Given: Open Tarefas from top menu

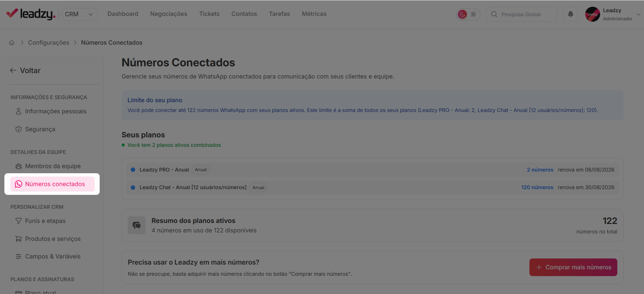Looking at the screenshot, I should click(x=279, y=14).
